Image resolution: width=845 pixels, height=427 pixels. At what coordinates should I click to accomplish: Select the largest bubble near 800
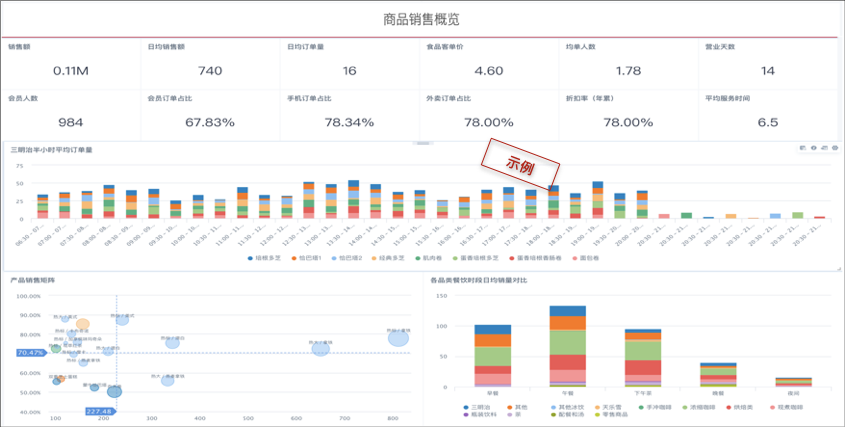coord(398,339)
